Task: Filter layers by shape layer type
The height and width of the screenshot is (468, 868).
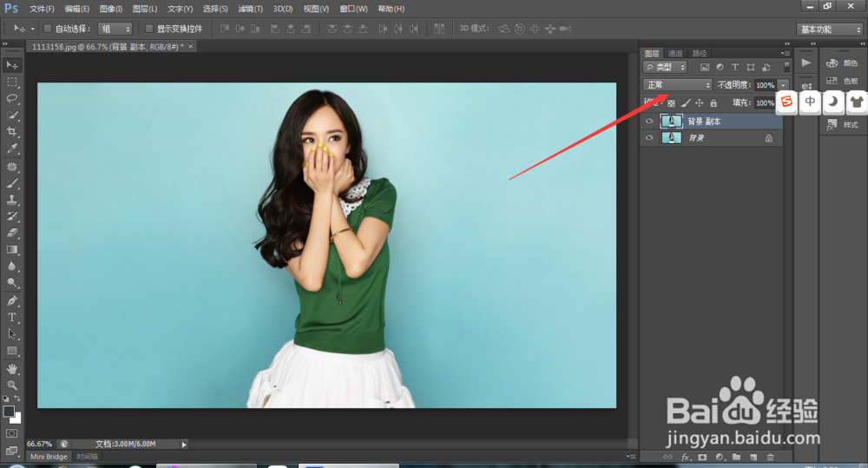Action: click(x=751, y=67)
